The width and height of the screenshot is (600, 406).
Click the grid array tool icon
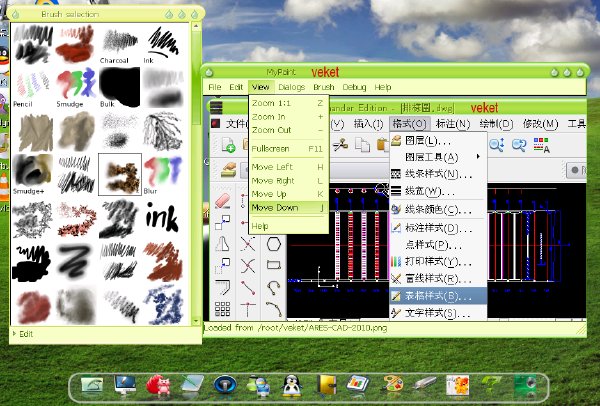click(222, 308)
